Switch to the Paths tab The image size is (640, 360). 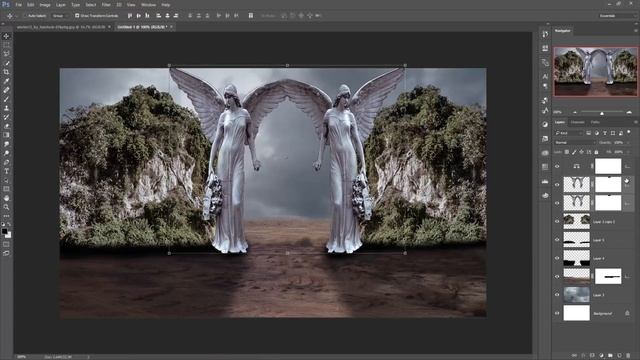click(595, 122)
